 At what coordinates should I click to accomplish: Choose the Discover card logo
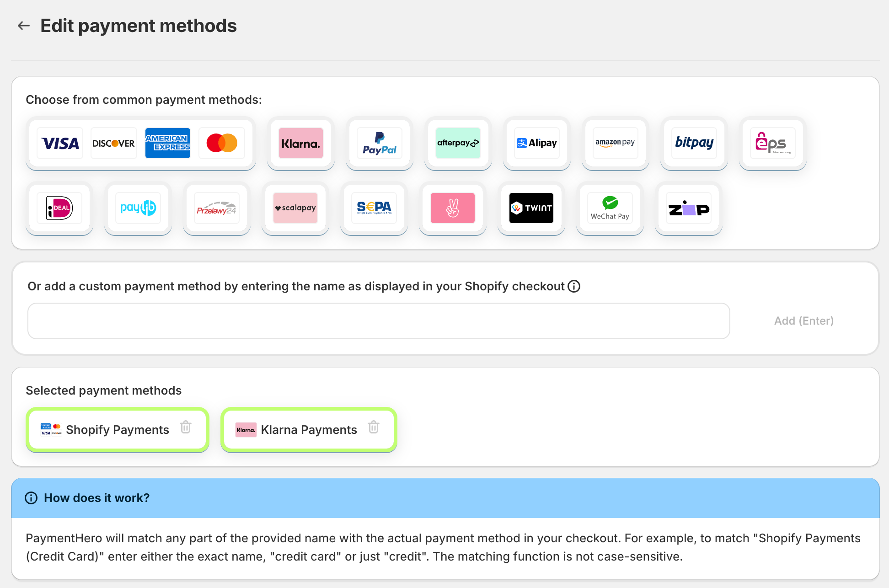(114, 143)
